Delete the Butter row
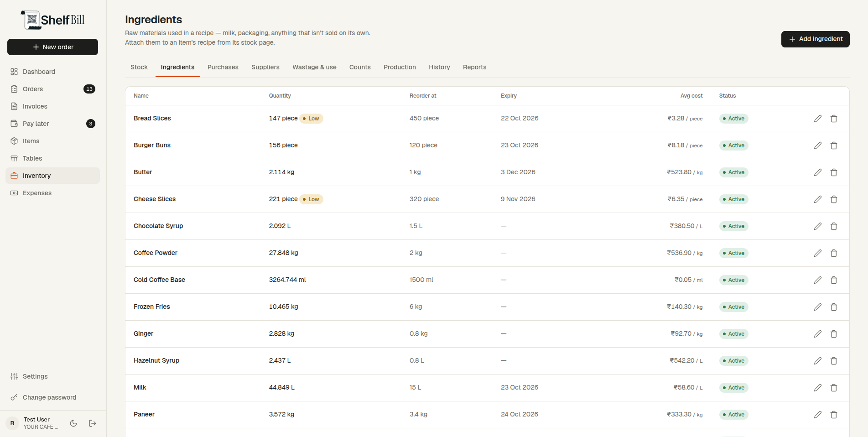The image size is (868, 437). (834, 172)
